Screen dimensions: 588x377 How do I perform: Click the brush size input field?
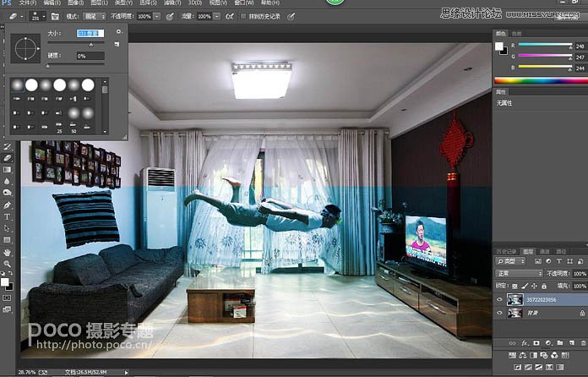click(90, 33)
